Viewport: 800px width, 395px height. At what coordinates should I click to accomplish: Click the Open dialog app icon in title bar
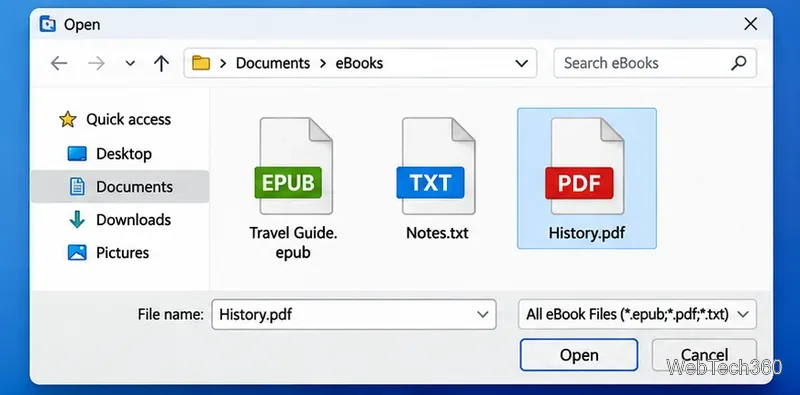coord(47,24)
